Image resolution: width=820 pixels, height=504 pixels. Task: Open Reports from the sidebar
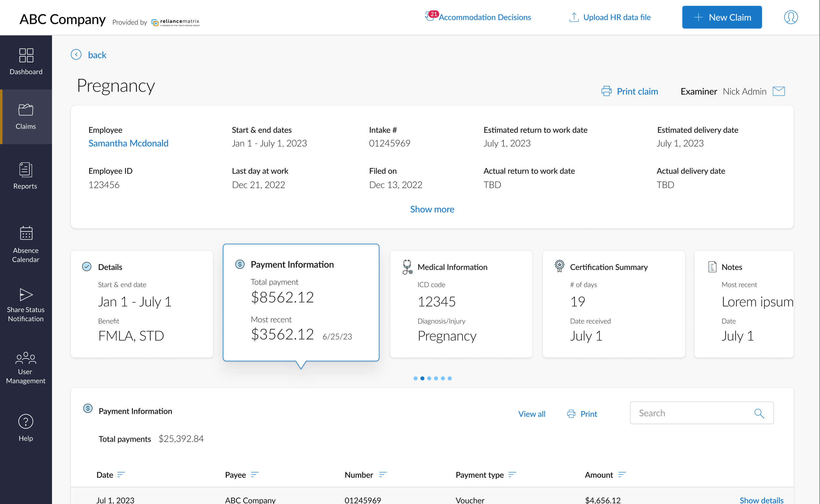[x=26, y=170]
